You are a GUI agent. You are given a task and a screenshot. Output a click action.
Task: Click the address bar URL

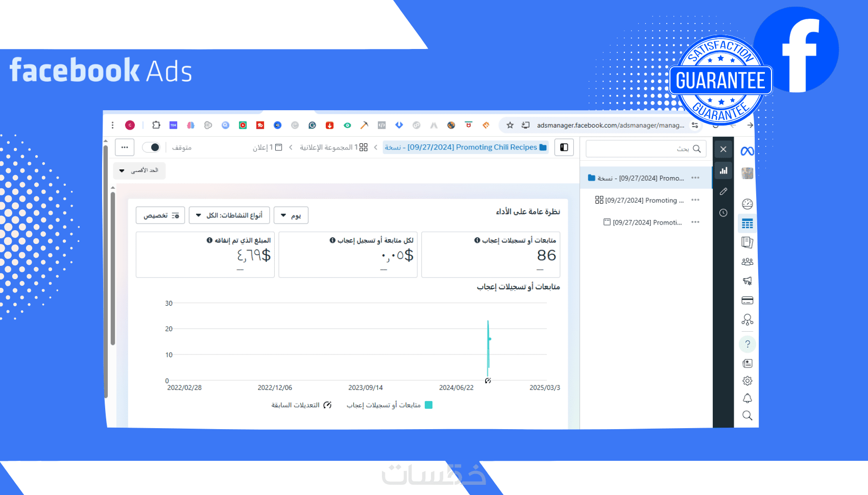[x=611, y=125]
